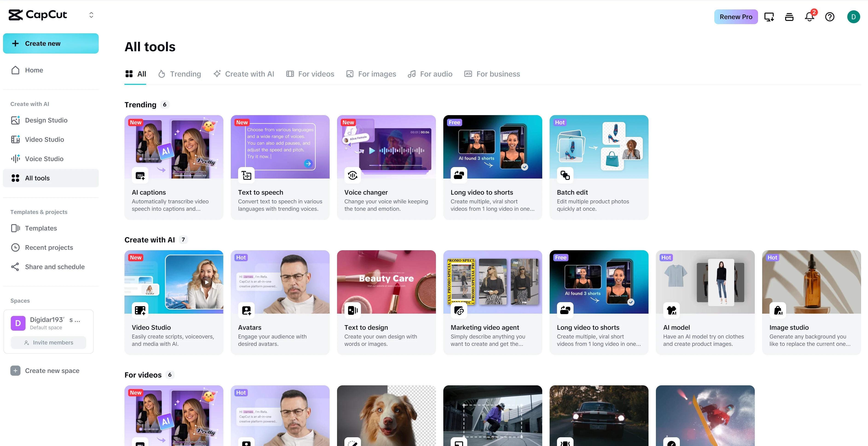
Task: Open the stacked layers icon in header
Action: click(x=789, y=17)
